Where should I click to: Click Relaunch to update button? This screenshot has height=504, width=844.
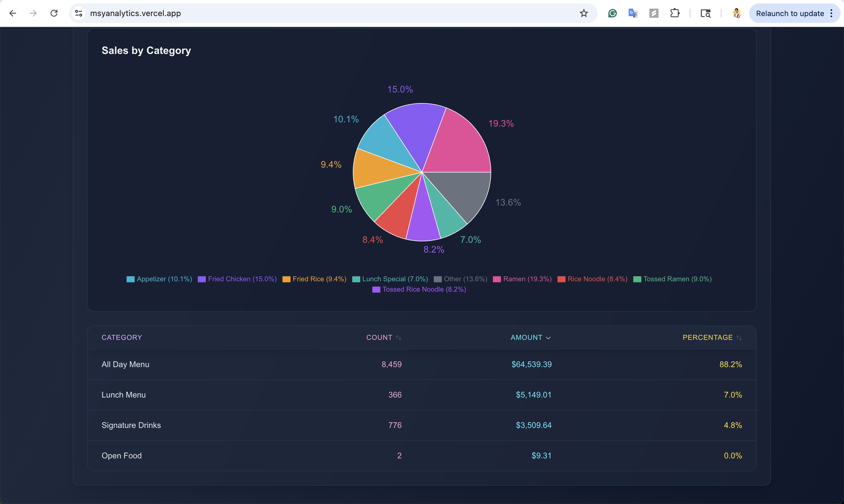(789, 13)
